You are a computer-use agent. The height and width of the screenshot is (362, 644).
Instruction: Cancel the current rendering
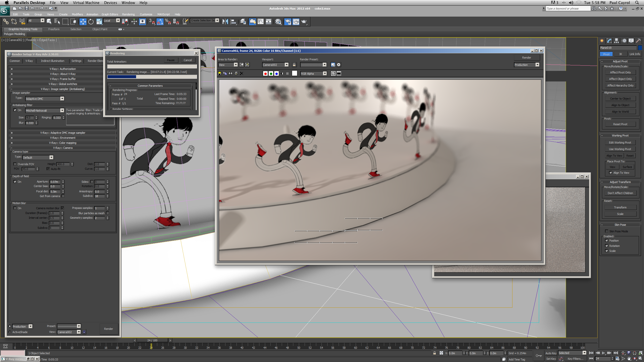[188, 60]
